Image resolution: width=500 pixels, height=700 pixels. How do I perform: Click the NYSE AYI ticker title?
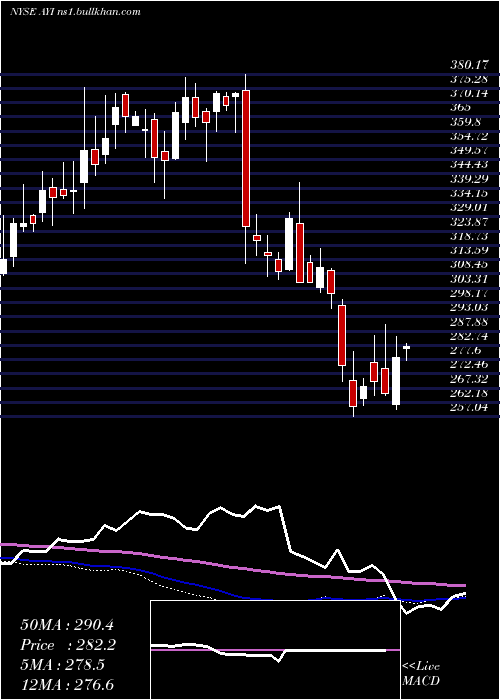click(x=75, y=11)
